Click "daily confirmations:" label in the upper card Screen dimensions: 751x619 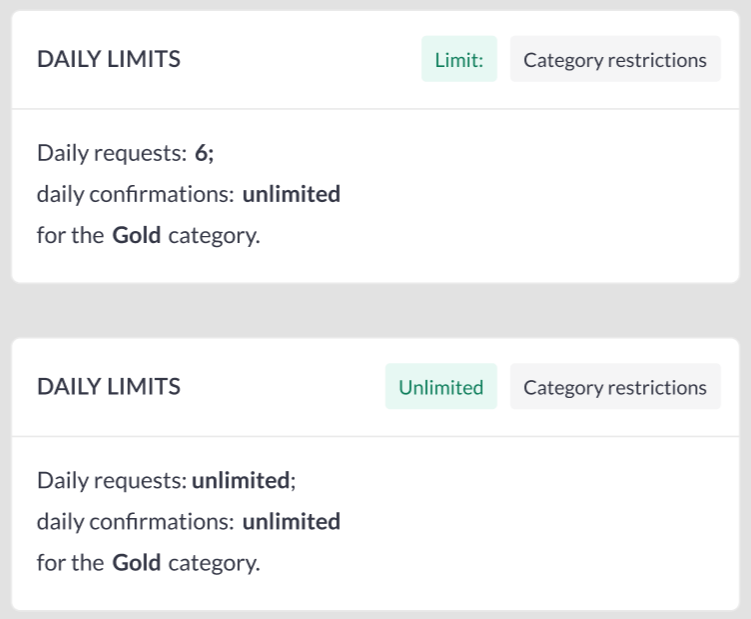pos(135,195)
